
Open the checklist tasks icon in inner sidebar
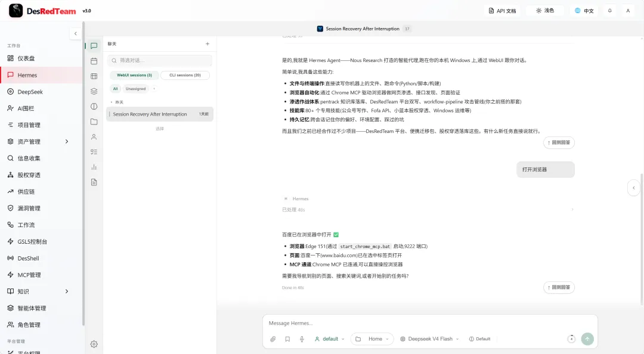pyautogui.click(x=94, y=152)
